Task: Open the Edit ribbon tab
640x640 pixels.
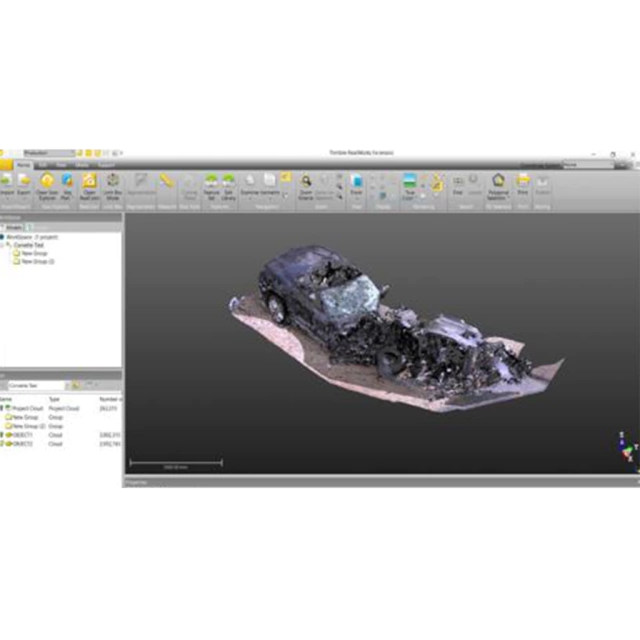Action: pos(41,164)
